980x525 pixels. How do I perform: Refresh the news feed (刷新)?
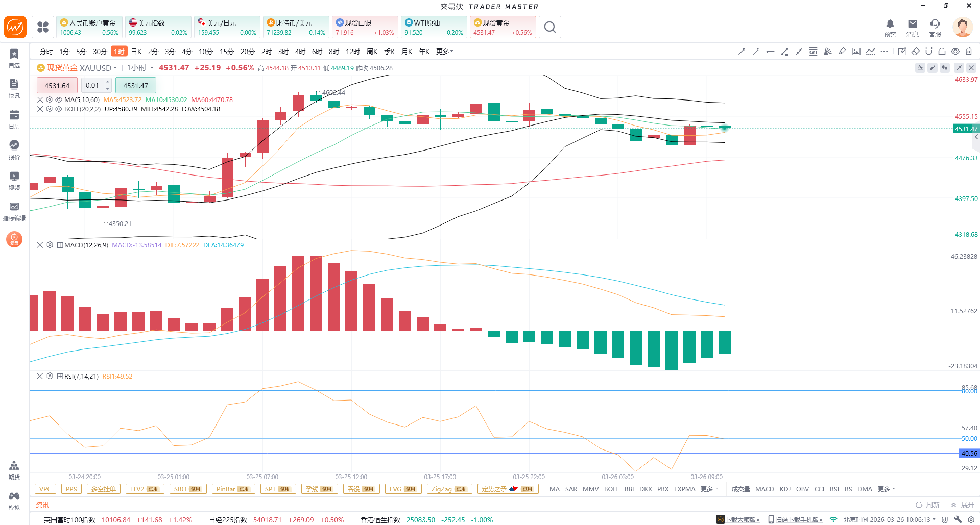(927, 505)
